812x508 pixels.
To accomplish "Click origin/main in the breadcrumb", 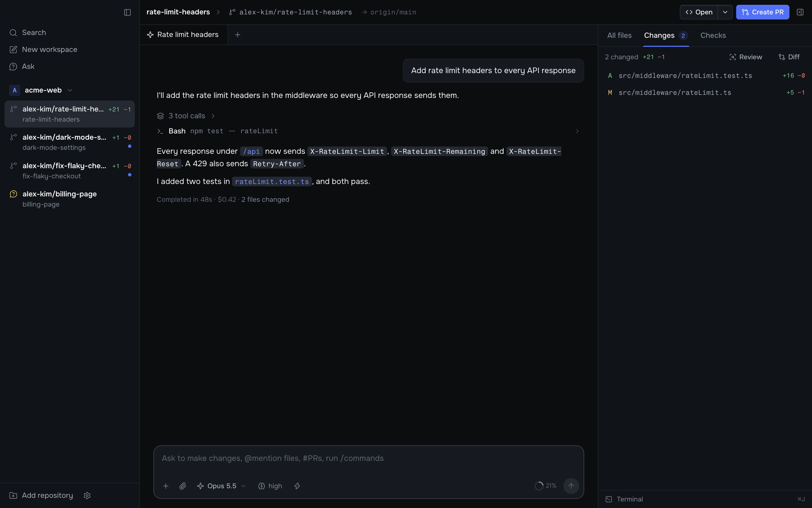I will (393, 12).
